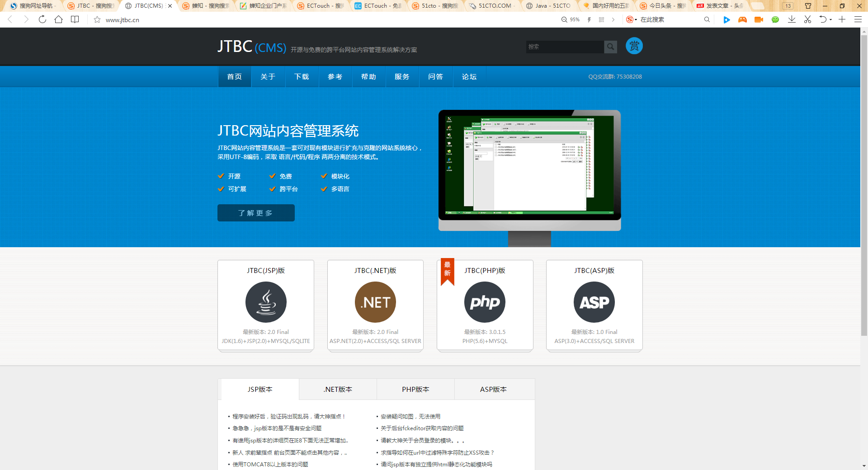Open the 下载 navigation item
This screenshot has width=868, height=470.
(x=302, y=77)
